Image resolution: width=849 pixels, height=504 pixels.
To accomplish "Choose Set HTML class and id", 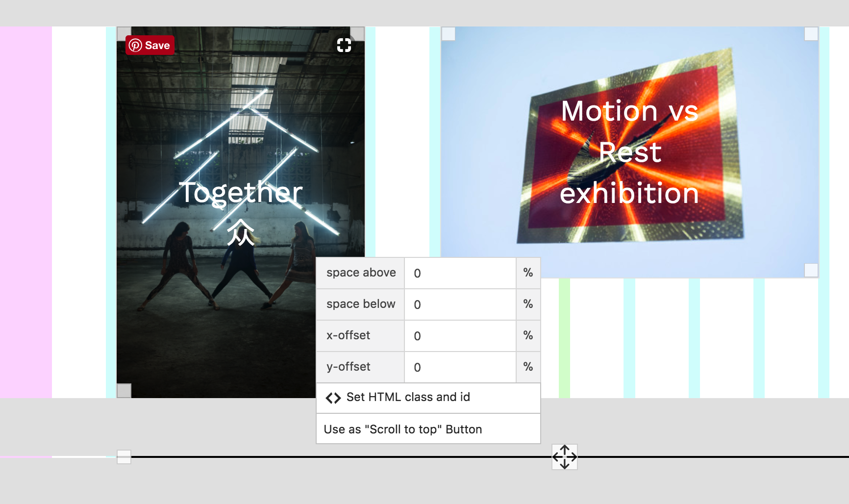I will coord(408,398).
